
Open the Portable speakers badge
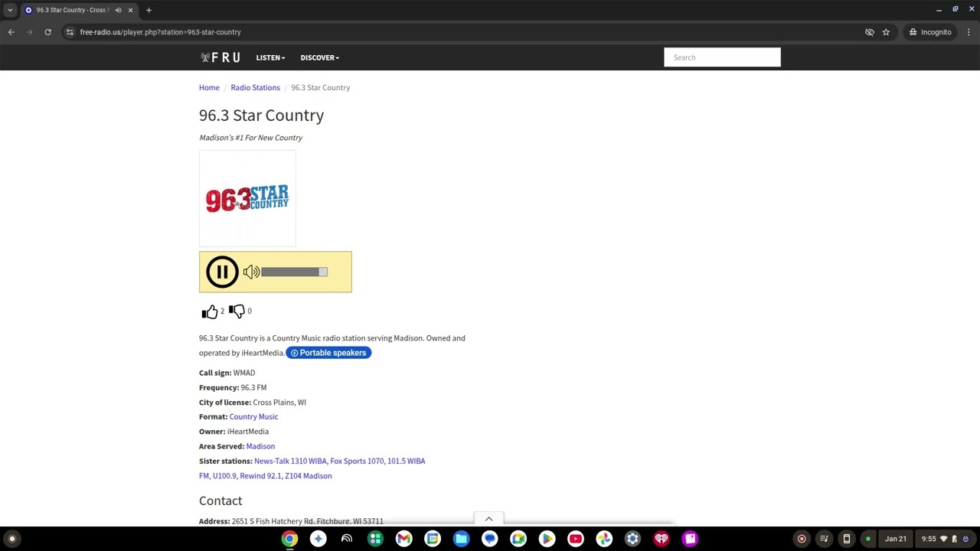click(328, 353)
